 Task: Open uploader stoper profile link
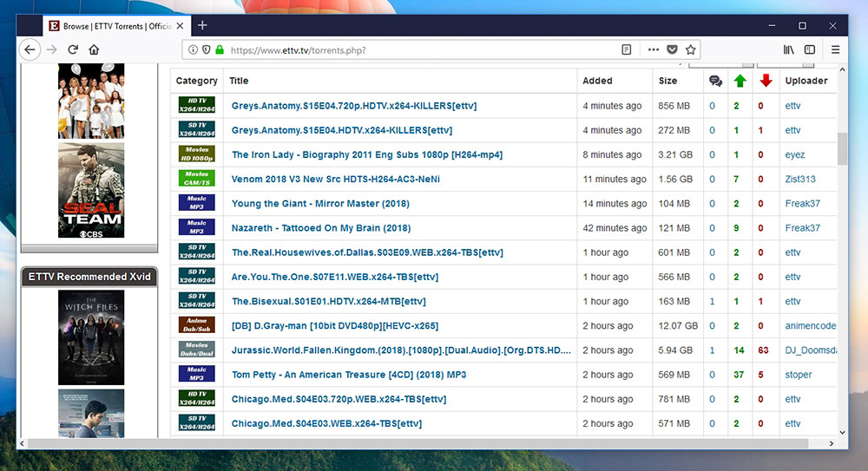[799, 375]
